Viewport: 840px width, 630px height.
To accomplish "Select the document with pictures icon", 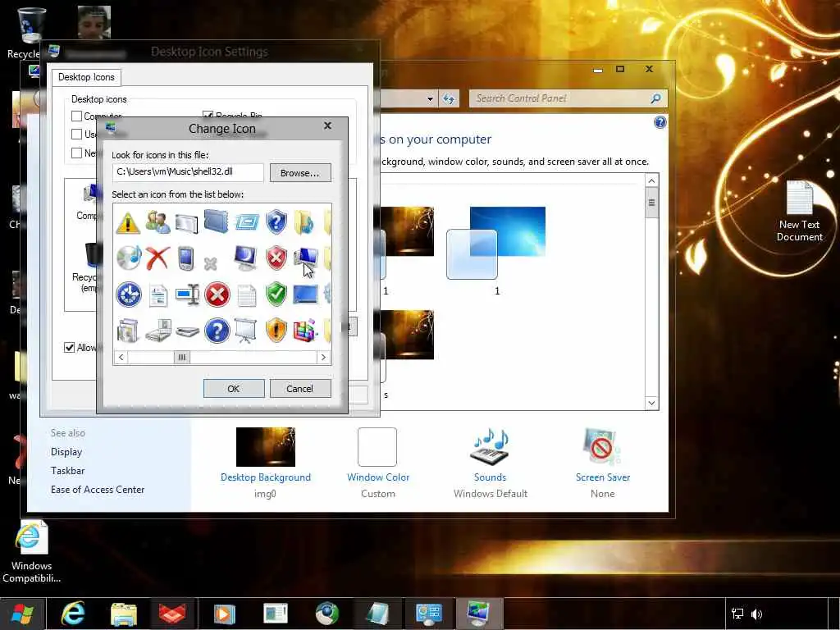I will coord(158,295).
